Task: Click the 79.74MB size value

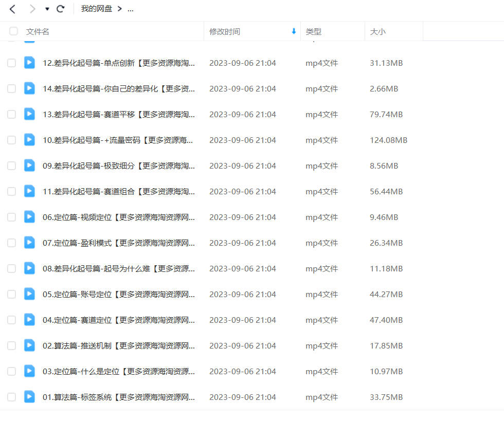Action: pyautogui.click(x=386, y=115)
